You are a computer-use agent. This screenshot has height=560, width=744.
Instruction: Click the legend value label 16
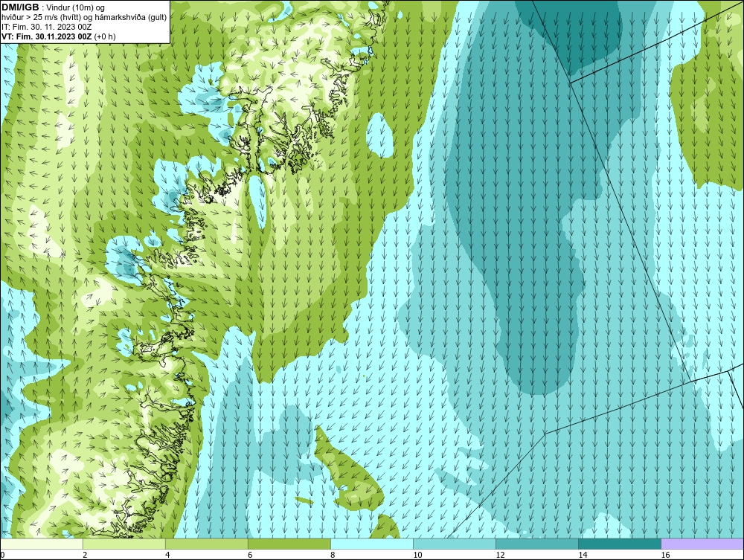(665, 555)
